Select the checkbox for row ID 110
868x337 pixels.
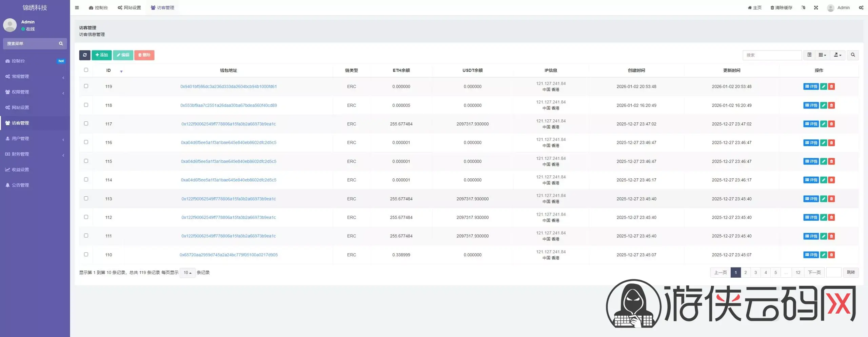point(86,255)
